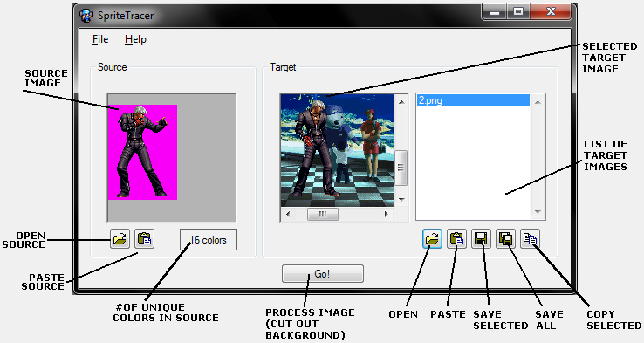
Task: Minimize the SpriteTracer window
Action: click(x=494, y=12)
